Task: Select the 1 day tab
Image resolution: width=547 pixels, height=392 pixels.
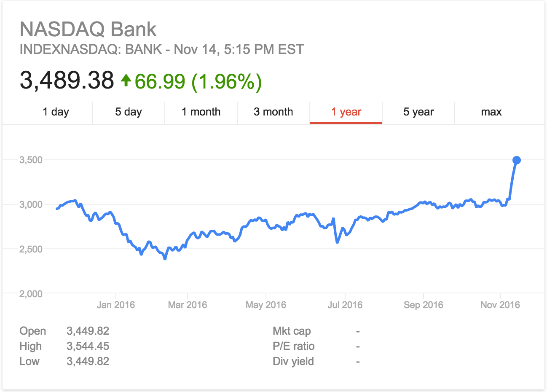Action: (56, 112)
